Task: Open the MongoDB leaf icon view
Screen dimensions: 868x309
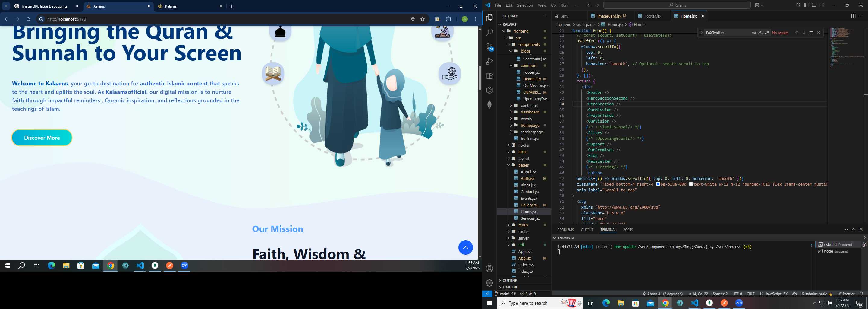Action: coord(489,105)
